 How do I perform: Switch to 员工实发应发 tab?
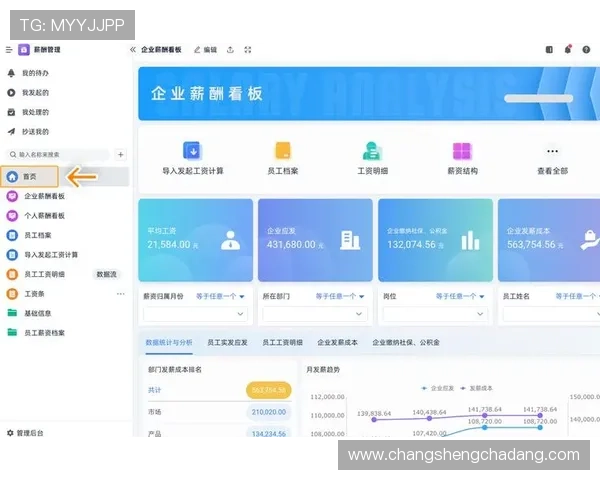pos(227,343)
